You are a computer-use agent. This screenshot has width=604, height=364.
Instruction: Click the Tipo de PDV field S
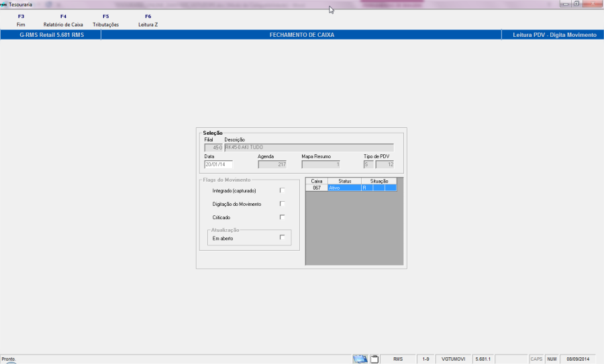(368, 164)
